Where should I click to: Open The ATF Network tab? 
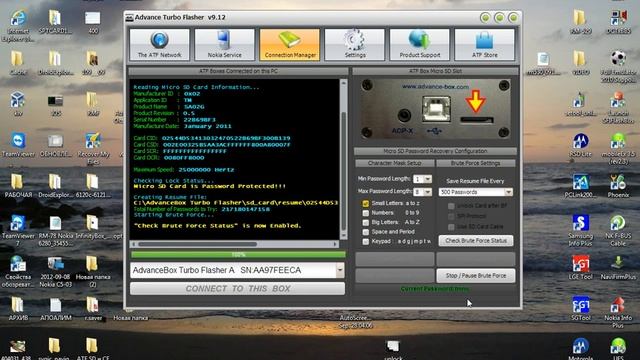160,44
